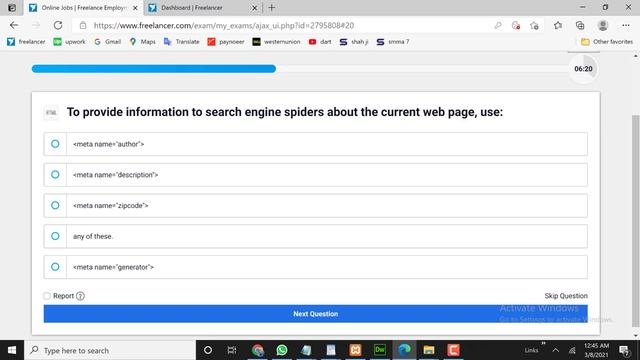Open the notification center icon
Screen dimensions: 640x360
(624, 350)
